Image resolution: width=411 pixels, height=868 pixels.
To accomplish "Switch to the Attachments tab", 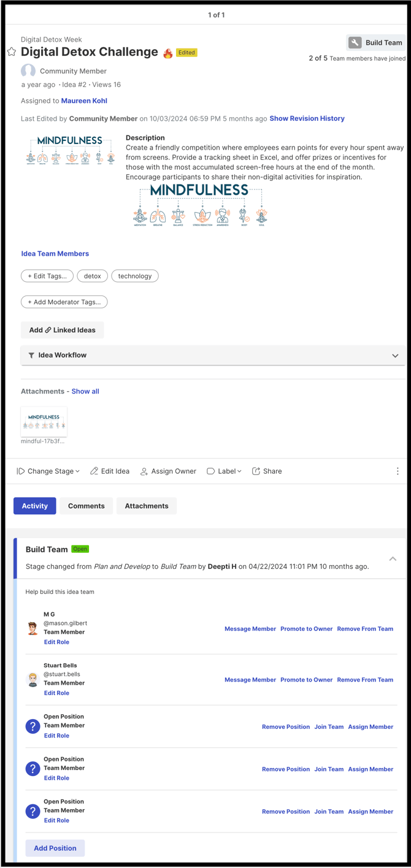I will (x=147, y=506).
